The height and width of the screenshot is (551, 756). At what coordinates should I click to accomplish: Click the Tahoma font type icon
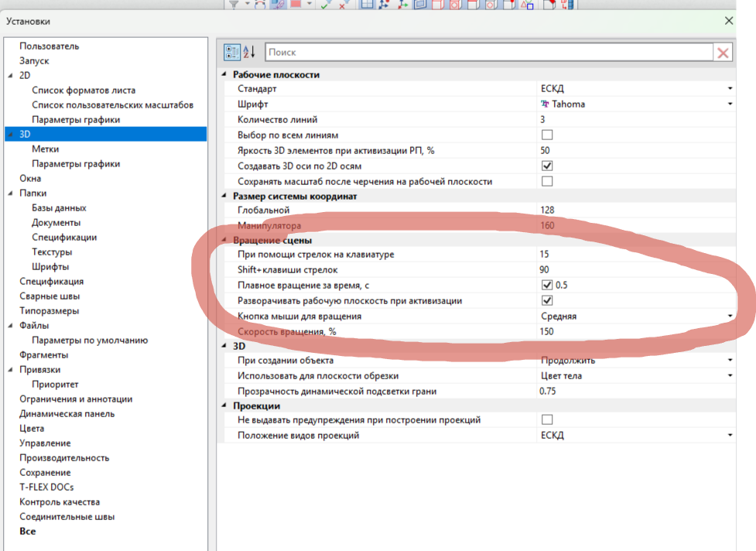point(545,104)
